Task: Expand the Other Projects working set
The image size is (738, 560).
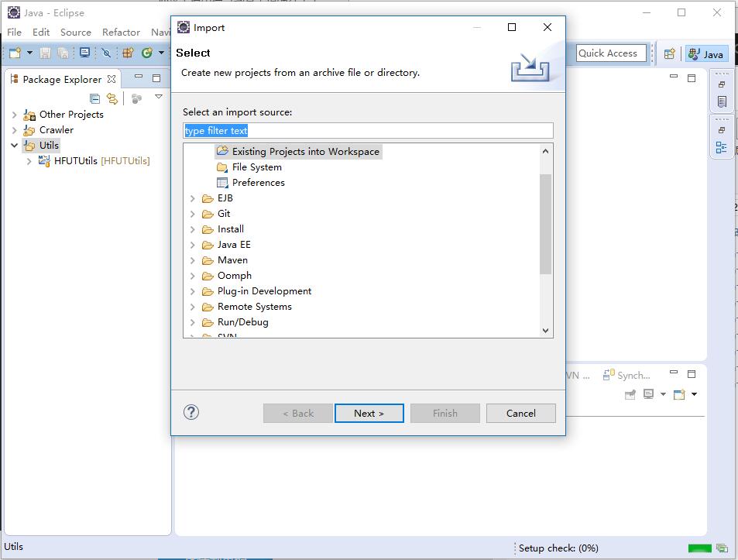Action: coord(14,115)
